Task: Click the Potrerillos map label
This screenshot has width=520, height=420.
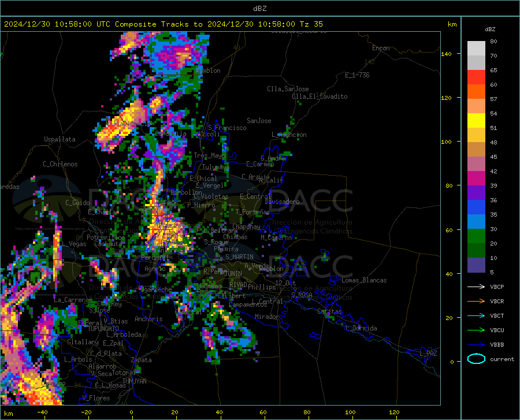Action: click(106, 237)
